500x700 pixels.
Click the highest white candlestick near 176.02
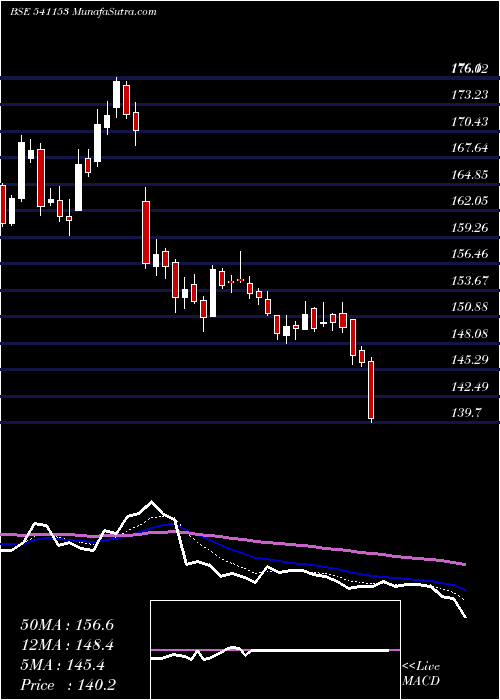(117, 95)
